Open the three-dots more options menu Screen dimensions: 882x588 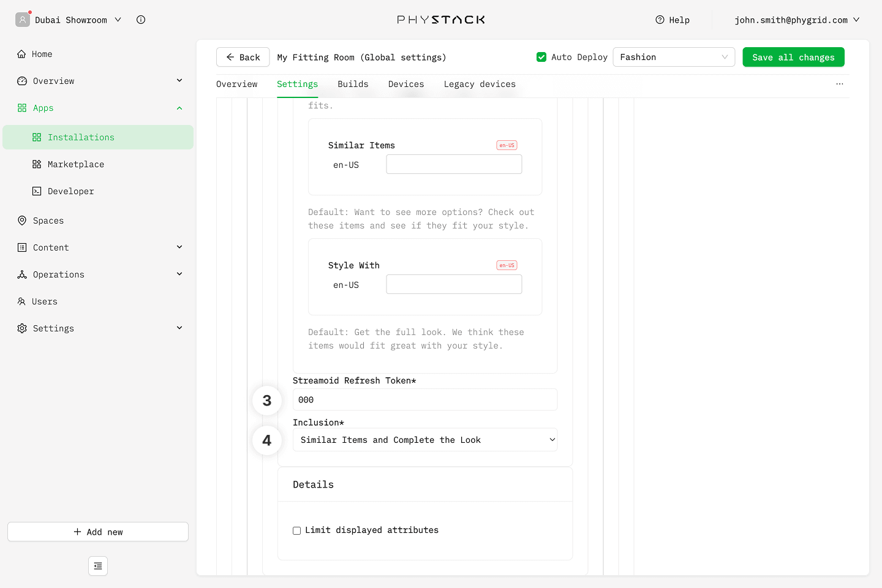coord(840,84)
